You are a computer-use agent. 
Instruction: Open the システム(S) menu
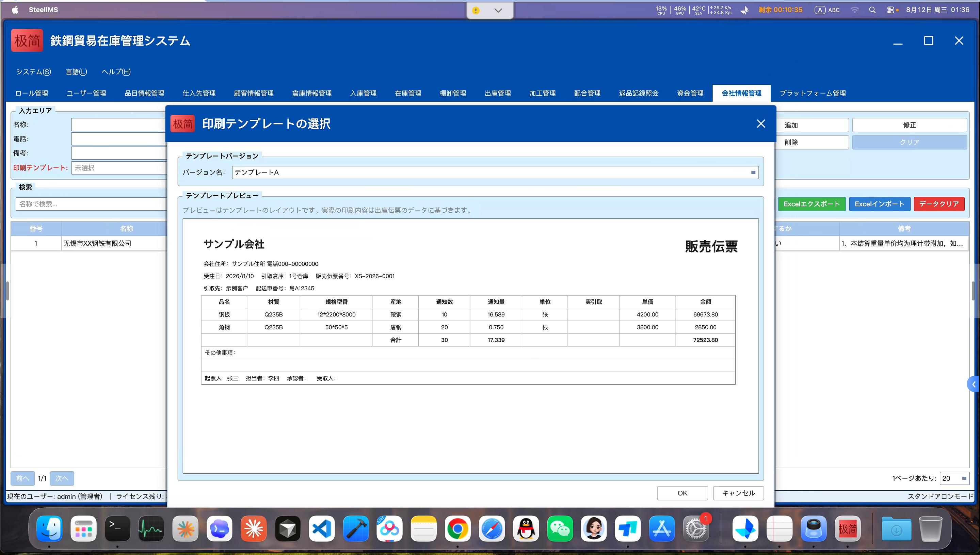point(34,72)
